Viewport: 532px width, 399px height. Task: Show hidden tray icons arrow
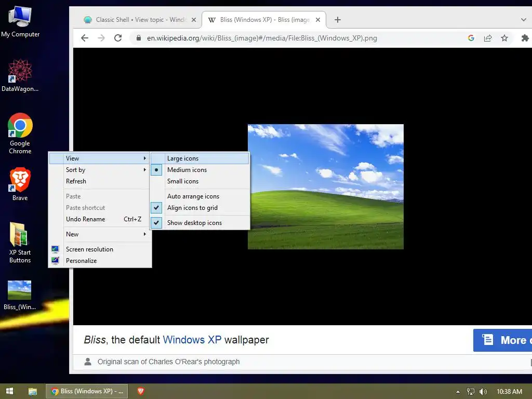(x=458, y=392)
